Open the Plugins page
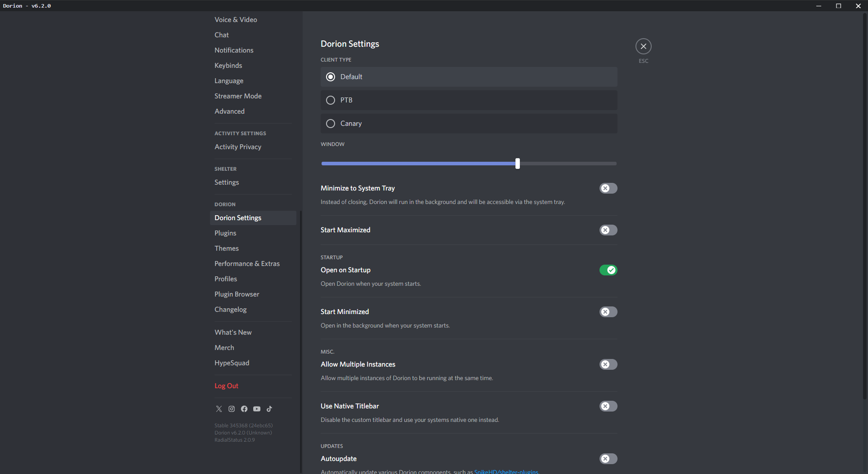 click(x=253, y=233)
